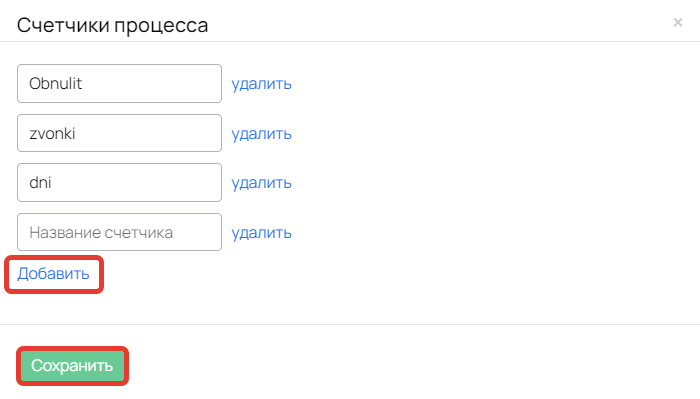Close the Счетчики процесса dialog
Screen dimensions: 700x399
point(678,22)
